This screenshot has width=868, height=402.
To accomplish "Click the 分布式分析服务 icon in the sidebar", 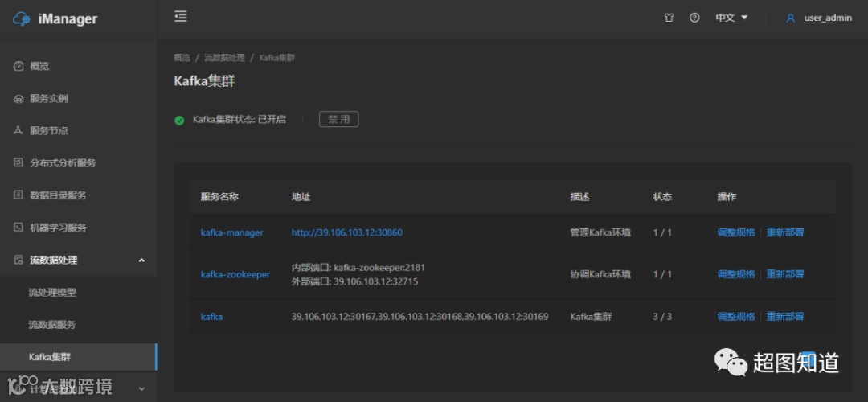I will click(x=18, y=162).
